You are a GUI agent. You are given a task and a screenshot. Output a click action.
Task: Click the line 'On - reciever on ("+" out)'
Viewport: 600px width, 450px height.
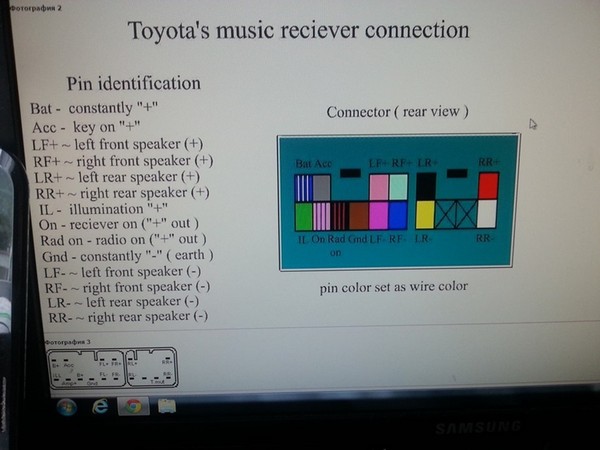(x=119, y=224)
